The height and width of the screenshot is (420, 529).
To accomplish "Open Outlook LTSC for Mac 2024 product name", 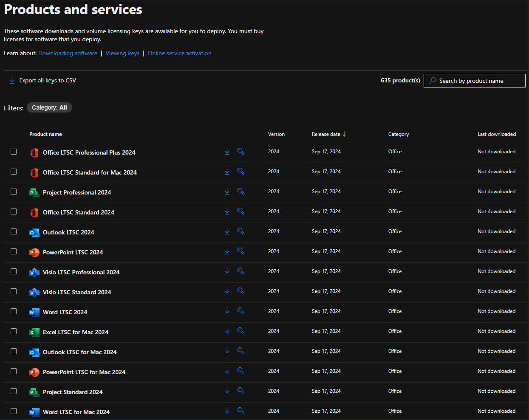I will (x=79, y=352).
